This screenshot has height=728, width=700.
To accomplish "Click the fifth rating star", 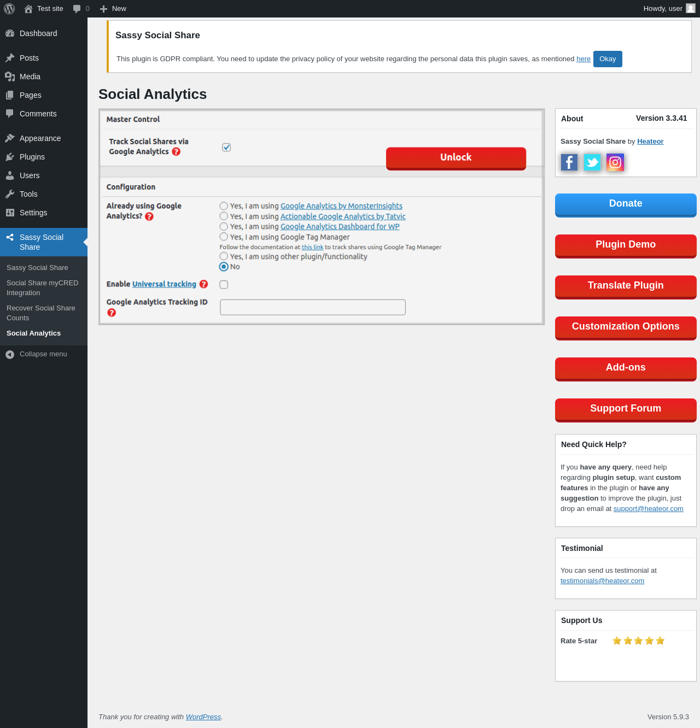I will (x=660, y=641).
